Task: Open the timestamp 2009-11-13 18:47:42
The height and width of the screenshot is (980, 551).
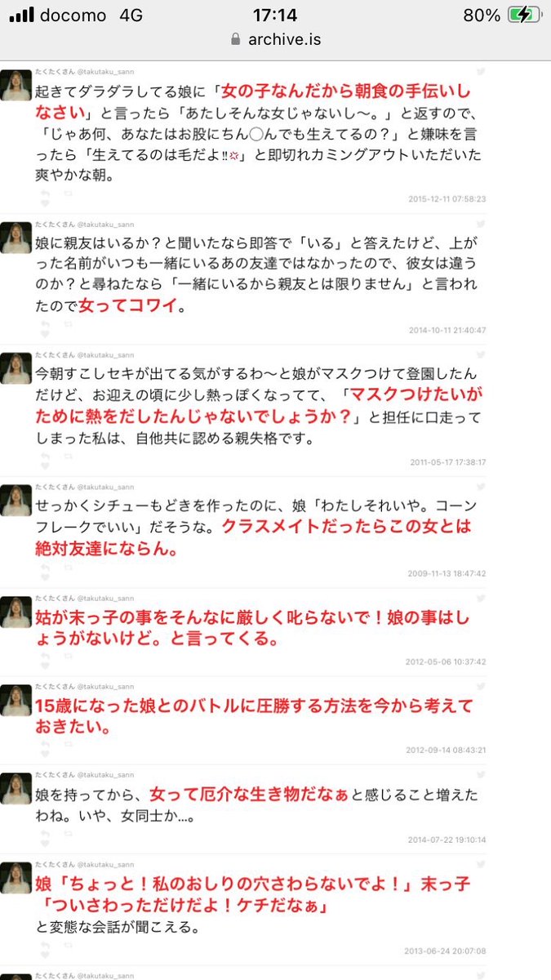Action: (447, 573)
